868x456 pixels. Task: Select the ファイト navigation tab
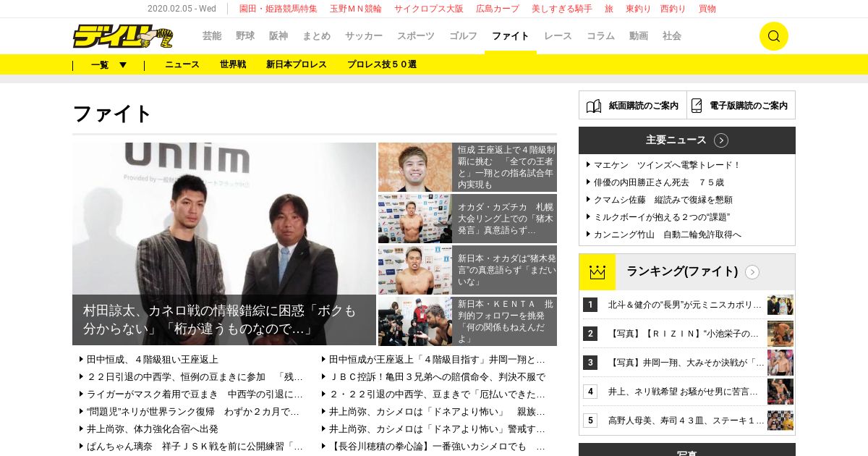click(511, 35)
